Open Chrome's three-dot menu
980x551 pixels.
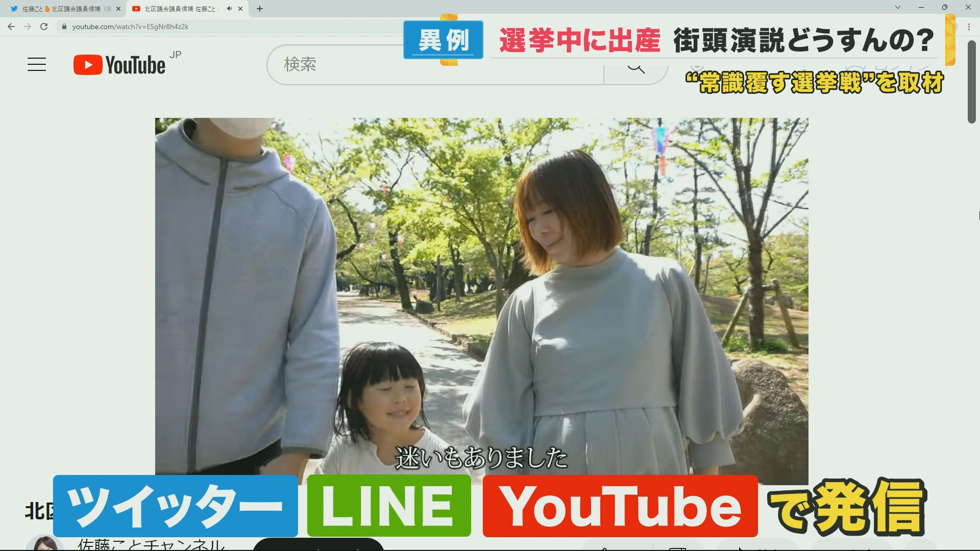969,27
